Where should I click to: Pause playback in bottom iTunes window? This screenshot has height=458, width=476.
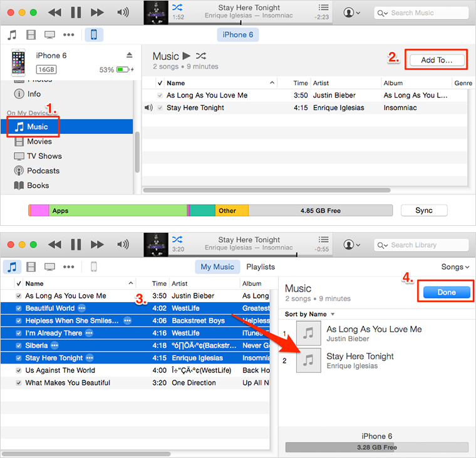[76, 245]
